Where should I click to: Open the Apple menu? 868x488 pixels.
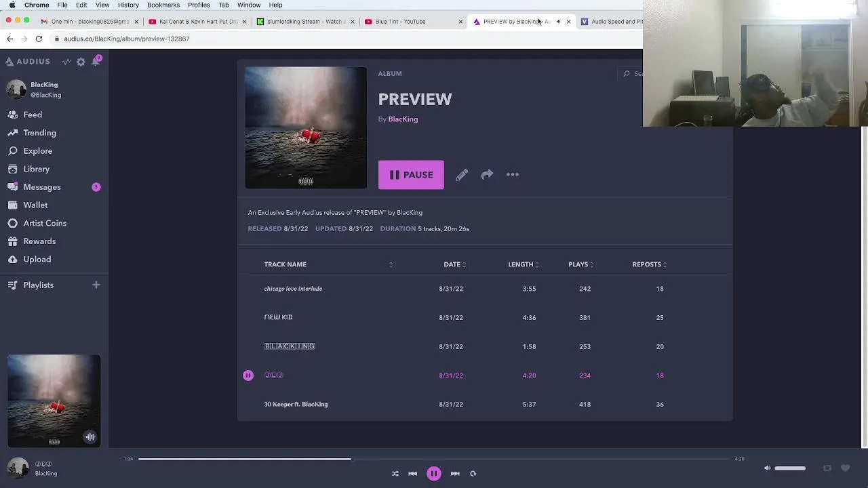click(x=12, y=5)
